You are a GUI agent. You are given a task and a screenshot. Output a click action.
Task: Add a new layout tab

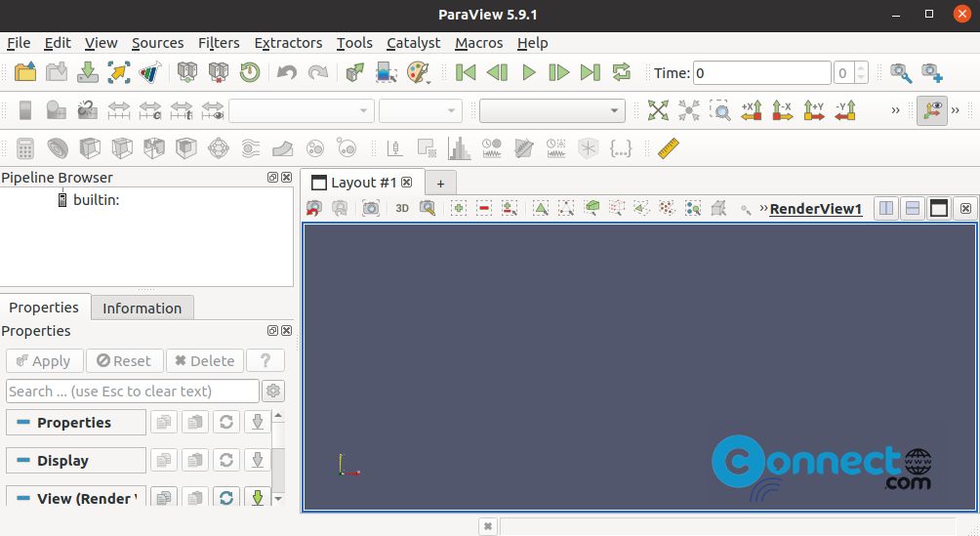(440, 184)
